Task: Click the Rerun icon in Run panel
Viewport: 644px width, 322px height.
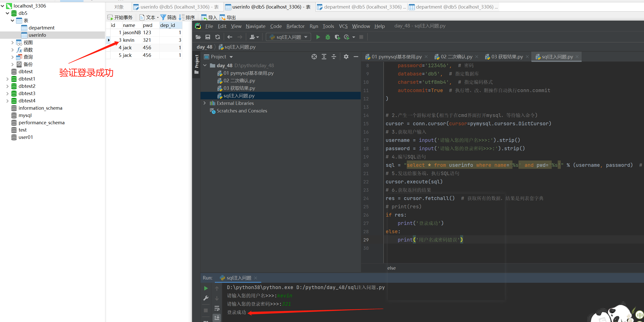Action: [206, 288]
